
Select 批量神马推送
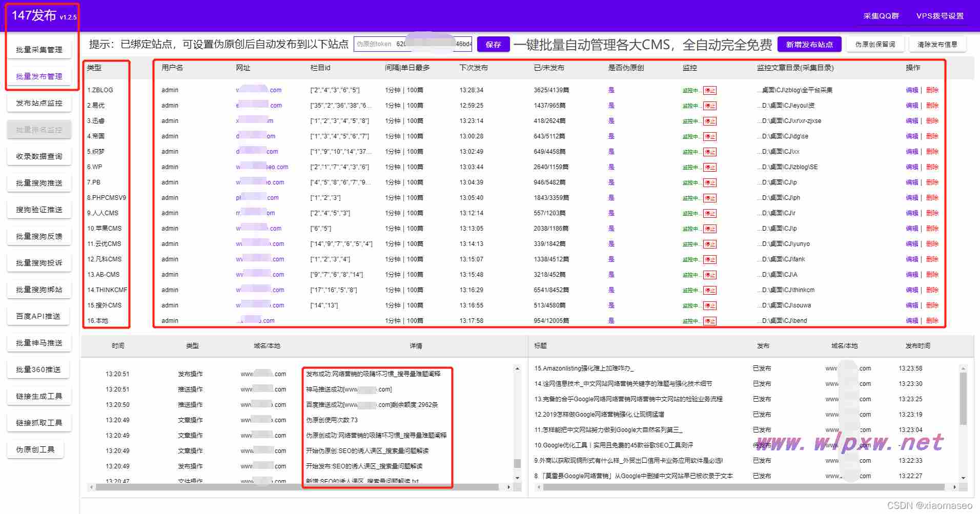pos(39,343)
